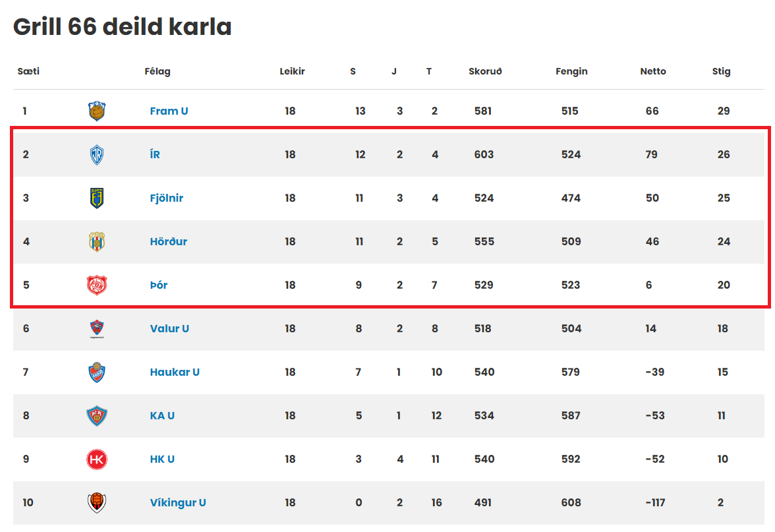Open the Fram U team link
The image size is (775, 532).
(x=169, y=111)
